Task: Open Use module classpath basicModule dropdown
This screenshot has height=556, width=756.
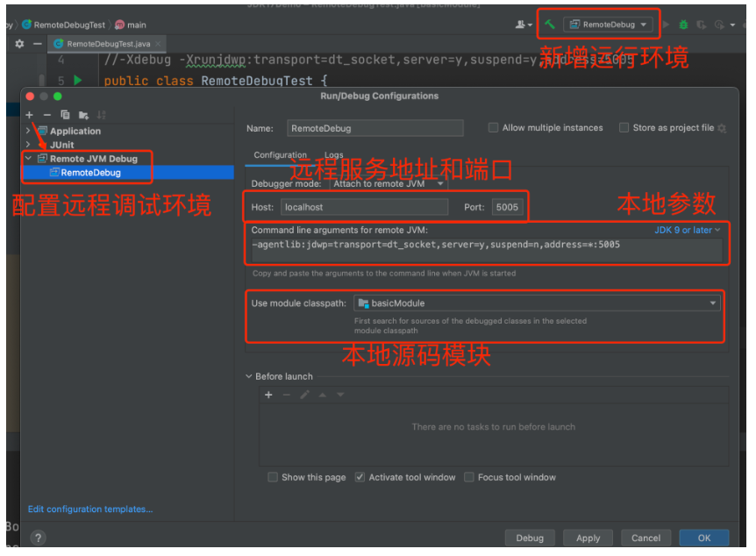Action: point(537,303)
